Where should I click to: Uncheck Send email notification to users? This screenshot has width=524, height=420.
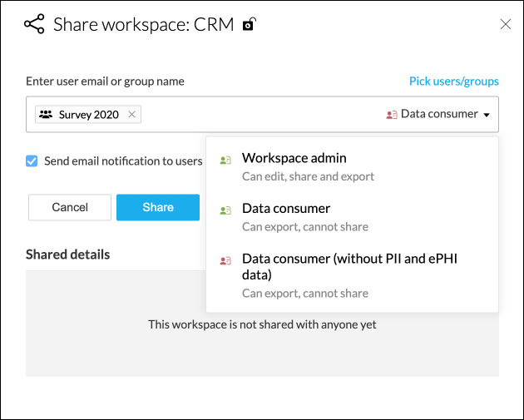32,161
